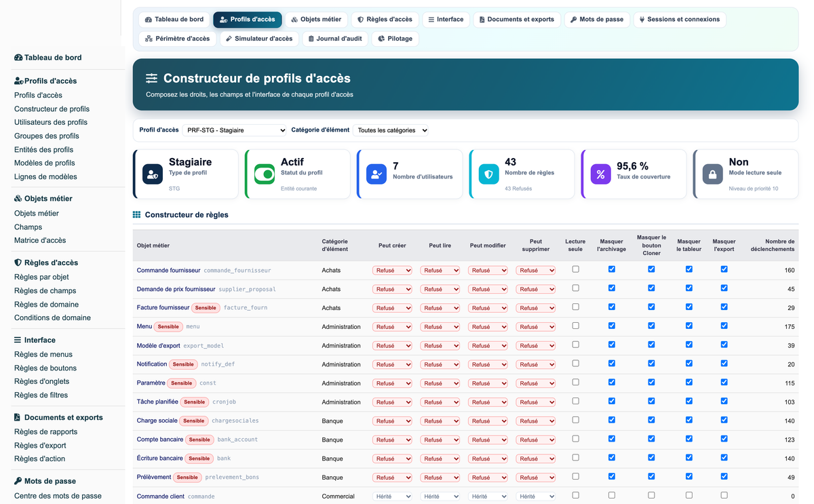The image size is (814, 504).
Task: Open Peut supprimer dropdown for Prélèvement row
Action: 536,478
